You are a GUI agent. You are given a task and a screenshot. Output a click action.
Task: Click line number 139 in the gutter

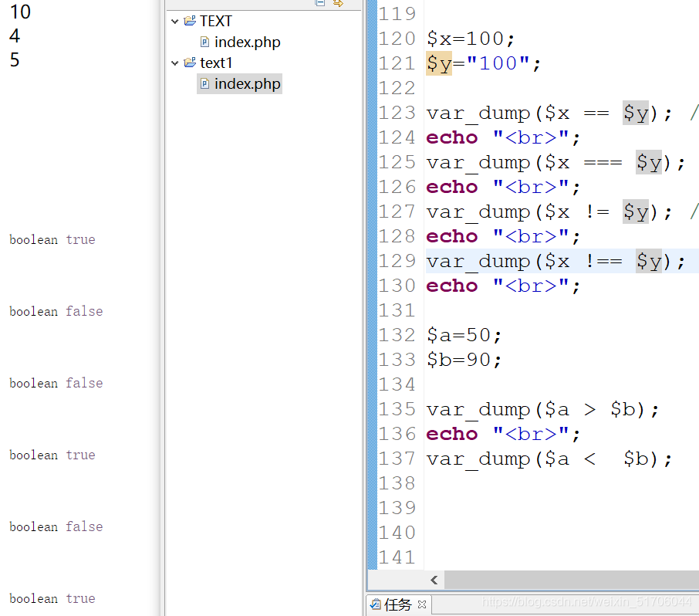click(x=397, y=508)
